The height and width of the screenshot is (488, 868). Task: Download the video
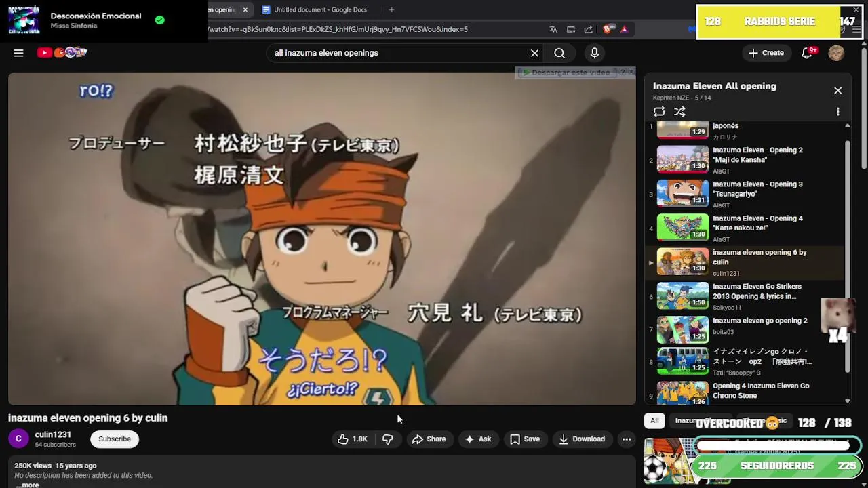pos(582,439)
